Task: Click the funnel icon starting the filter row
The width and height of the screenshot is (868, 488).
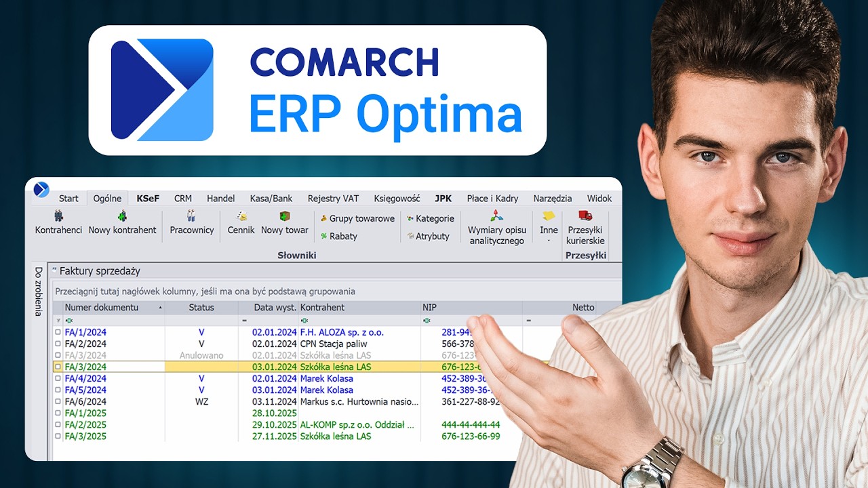Action: (57, 321)
